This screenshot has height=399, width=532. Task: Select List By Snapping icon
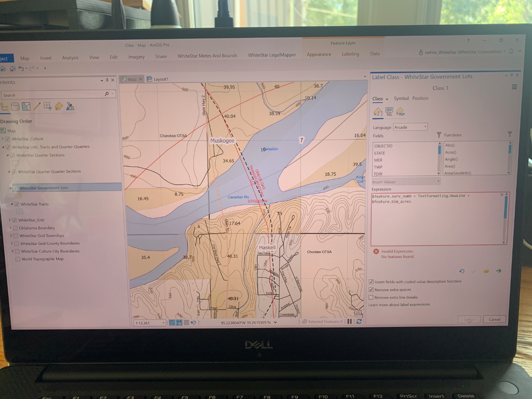(x=48, y=106)
